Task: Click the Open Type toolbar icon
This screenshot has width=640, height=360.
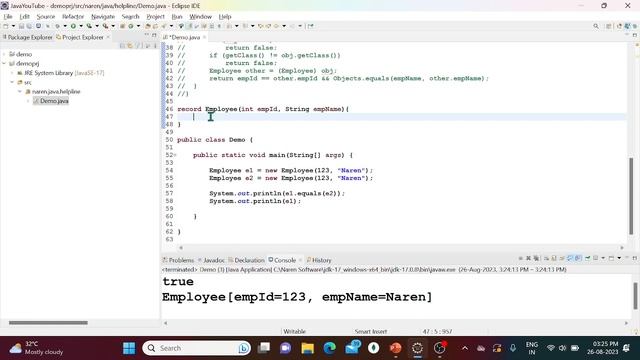Action: pos(148,26)
